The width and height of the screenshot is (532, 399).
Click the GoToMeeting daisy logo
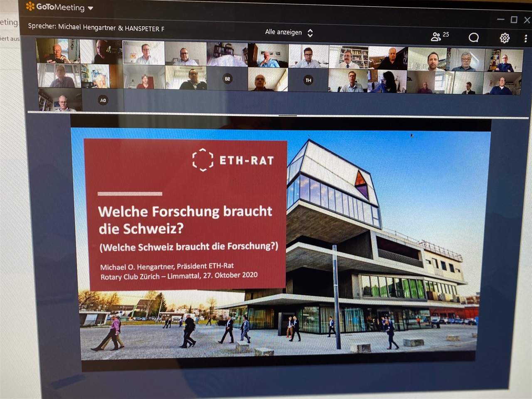(30, 6)
